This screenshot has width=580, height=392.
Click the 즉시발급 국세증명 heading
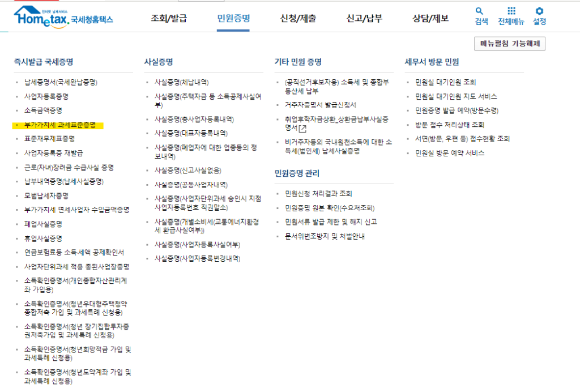click(44, 62)
